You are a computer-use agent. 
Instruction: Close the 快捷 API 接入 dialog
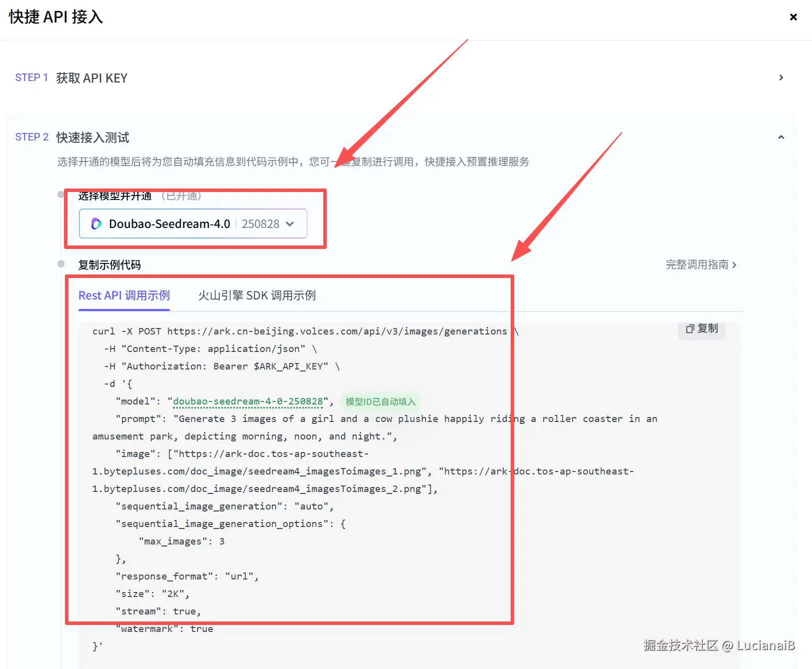point(793,17)
